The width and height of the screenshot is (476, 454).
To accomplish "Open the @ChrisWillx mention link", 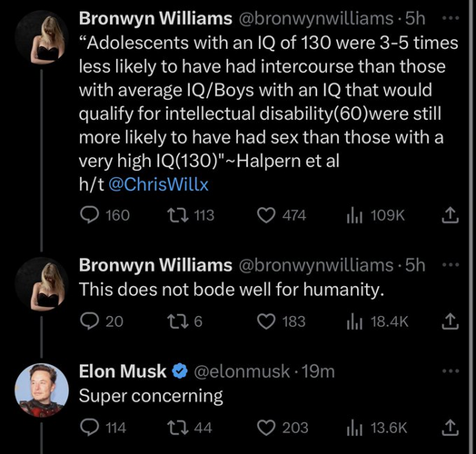I will coord(158,184).
